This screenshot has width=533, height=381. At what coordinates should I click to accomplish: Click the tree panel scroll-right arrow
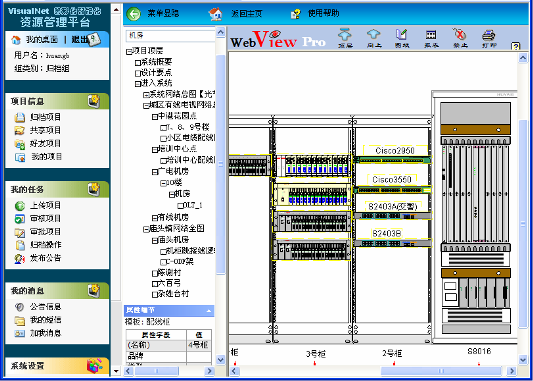[x=210, y=371]
